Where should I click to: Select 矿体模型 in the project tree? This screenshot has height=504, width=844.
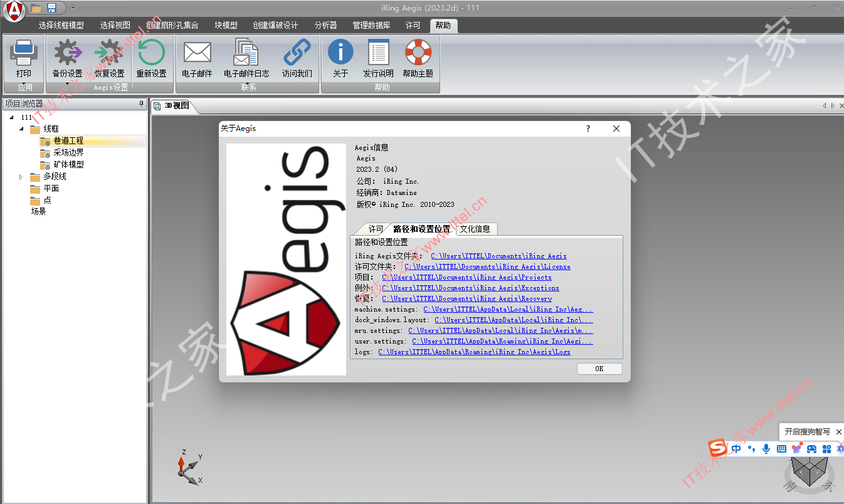pyautogui.click(x=68, y=165)
